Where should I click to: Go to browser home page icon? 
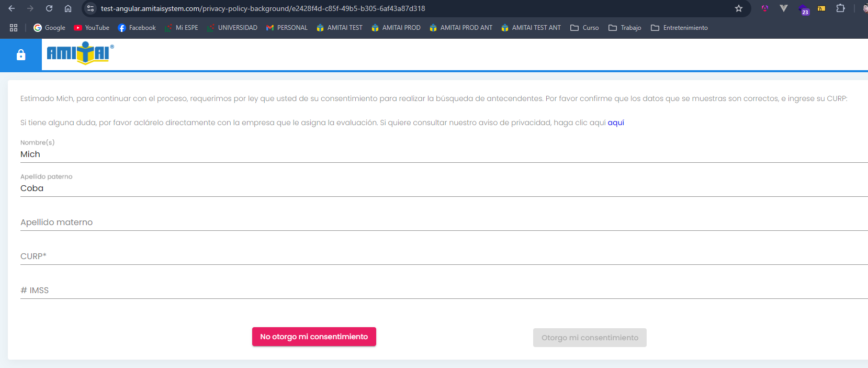[68, 8]
